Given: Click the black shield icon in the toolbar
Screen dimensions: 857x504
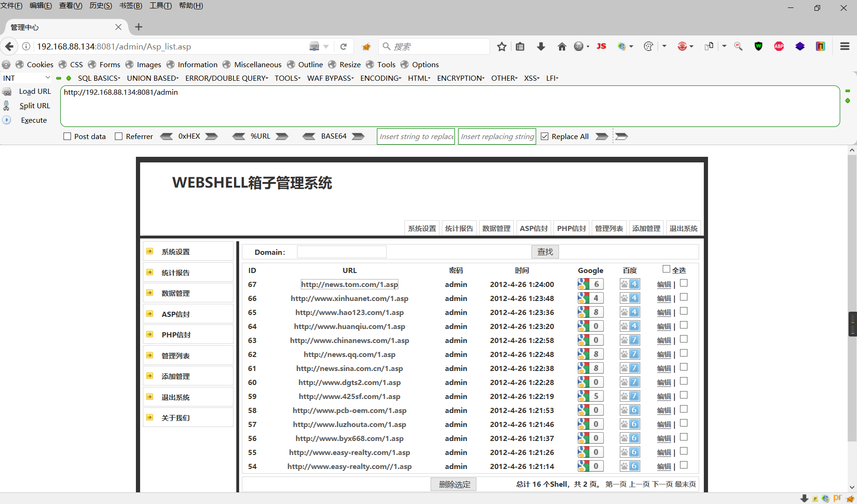Looking at the screenshot, I should pos(758,46).
